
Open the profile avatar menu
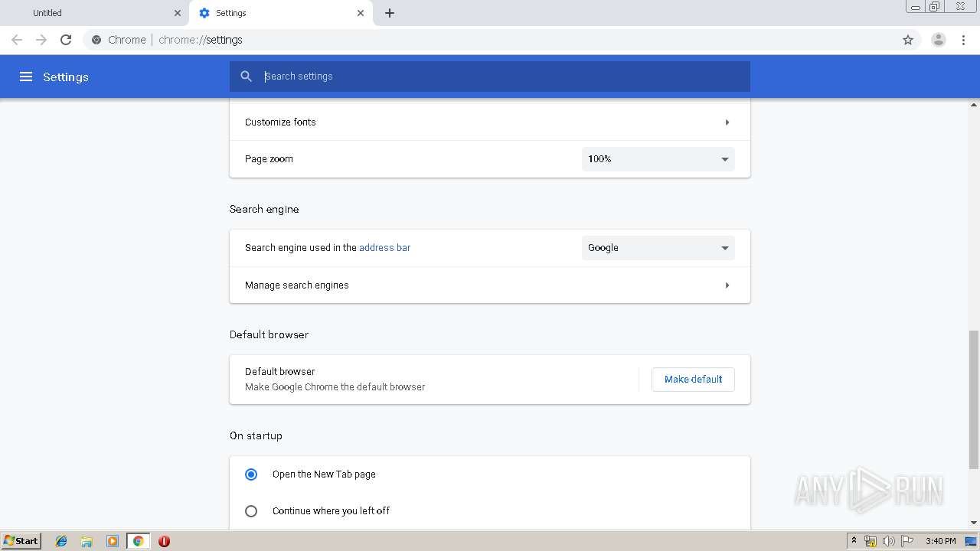tap(938, 40)
